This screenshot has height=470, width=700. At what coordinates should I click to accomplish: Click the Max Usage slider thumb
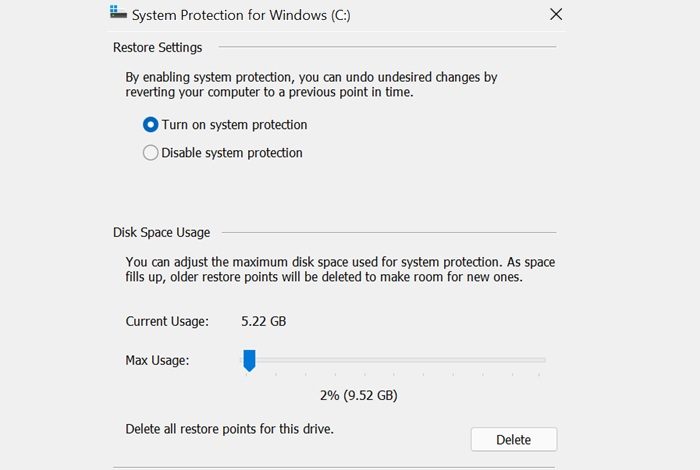coord(250,360)
